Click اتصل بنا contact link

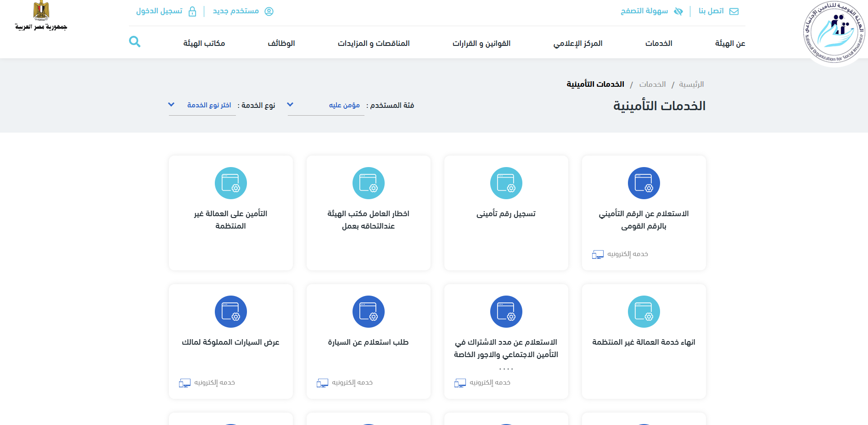[718, 11]
